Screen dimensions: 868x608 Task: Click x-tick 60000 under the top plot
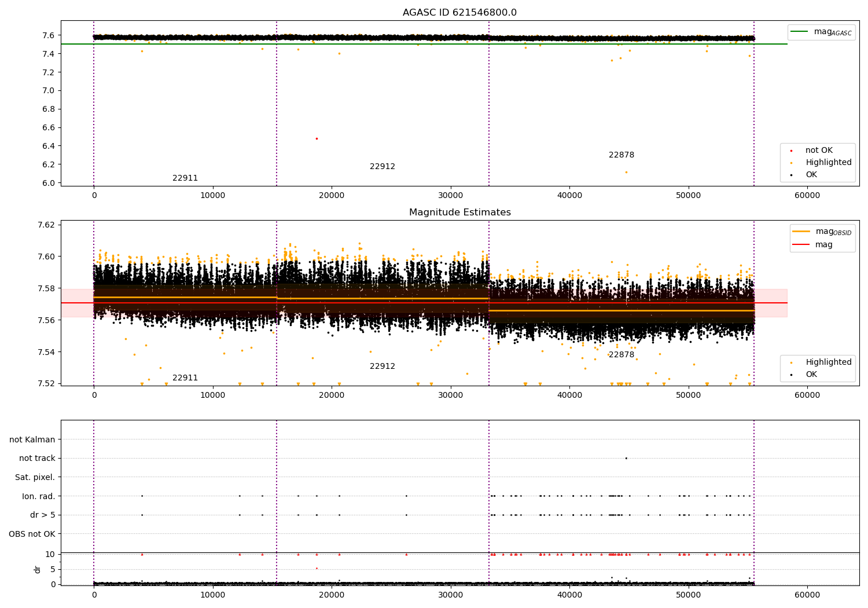pyautogui.click(x=807, y=196)
